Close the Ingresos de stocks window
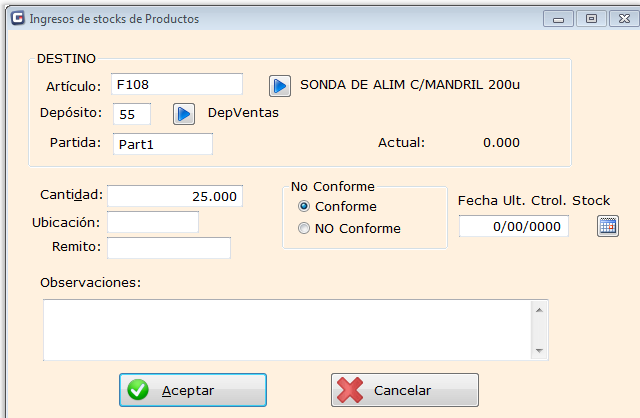 click(x=621, y=18)
